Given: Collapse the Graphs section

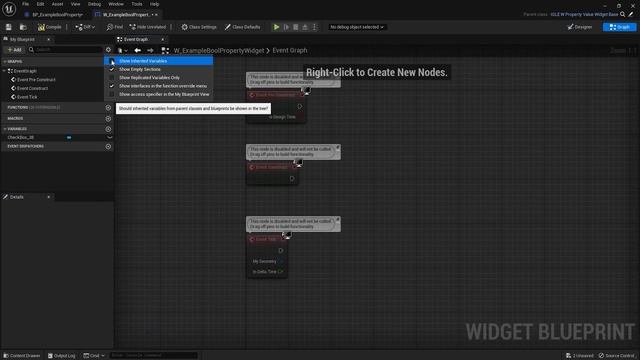Looking at the screenshot, I should coord(4,62).
